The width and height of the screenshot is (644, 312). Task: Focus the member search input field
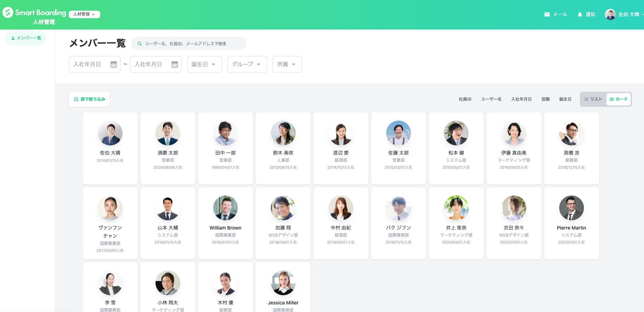tap(189, 44)
